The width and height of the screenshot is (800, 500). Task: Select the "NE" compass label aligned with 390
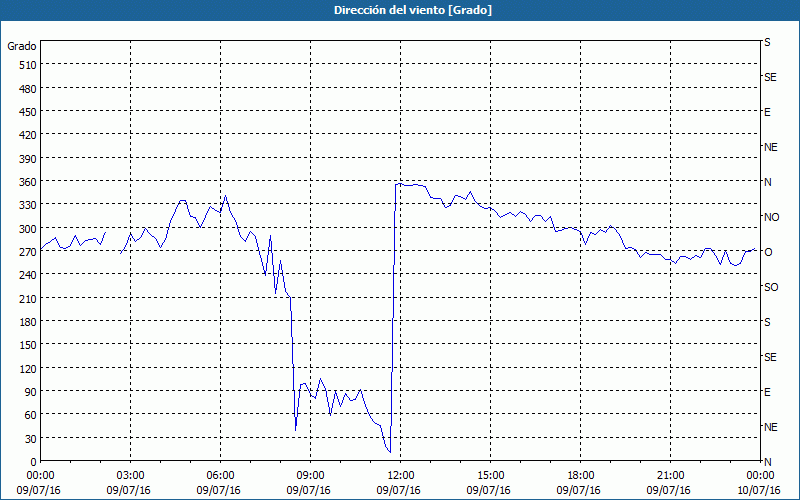770,147
